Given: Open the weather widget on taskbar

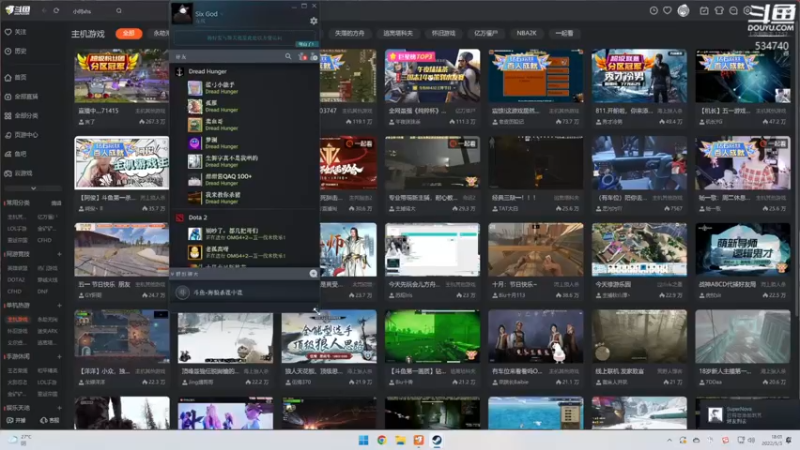Looking at the screenshot, I should (x=20, y=440).
